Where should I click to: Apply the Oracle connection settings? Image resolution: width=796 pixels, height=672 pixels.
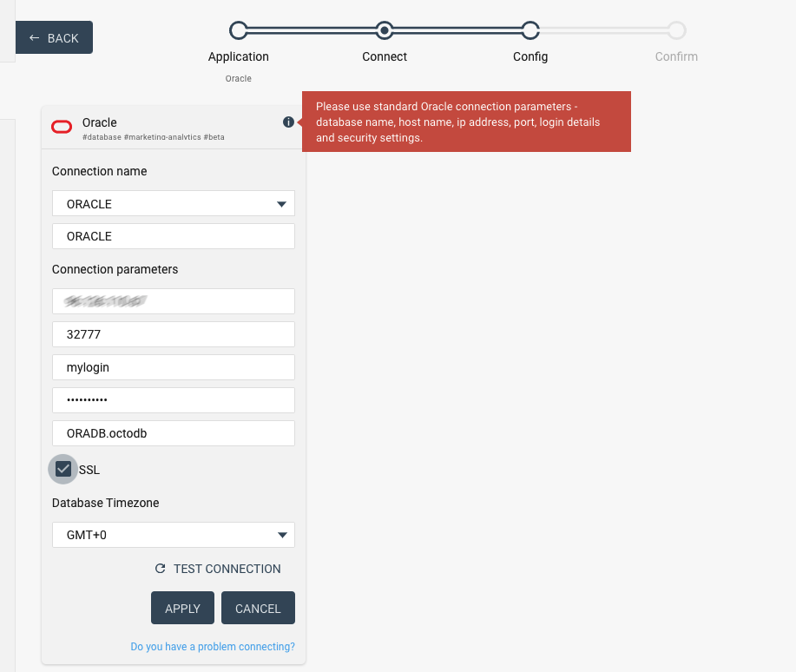[183, 608]
